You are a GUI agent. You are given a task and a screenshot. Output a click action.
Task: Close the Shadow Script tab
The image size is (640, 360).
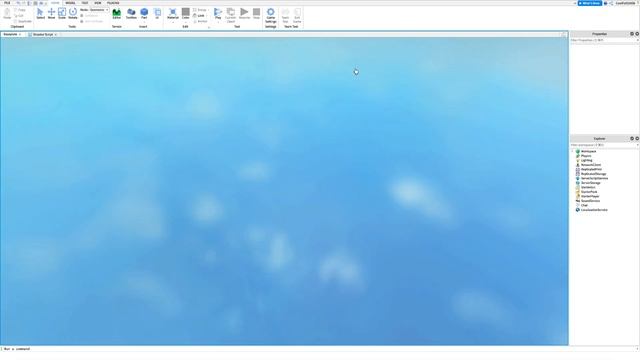56,34
